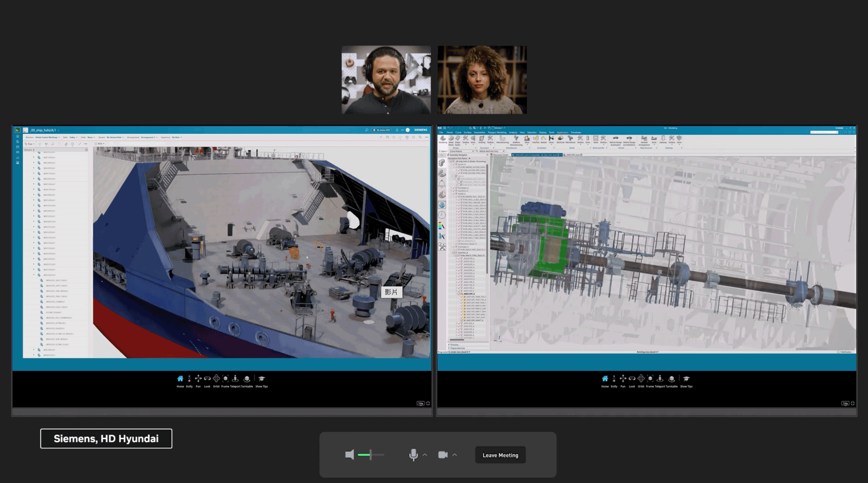Toggle the meeting camera off
Viewport: 868px width, 483px height.
coord(443,455)
